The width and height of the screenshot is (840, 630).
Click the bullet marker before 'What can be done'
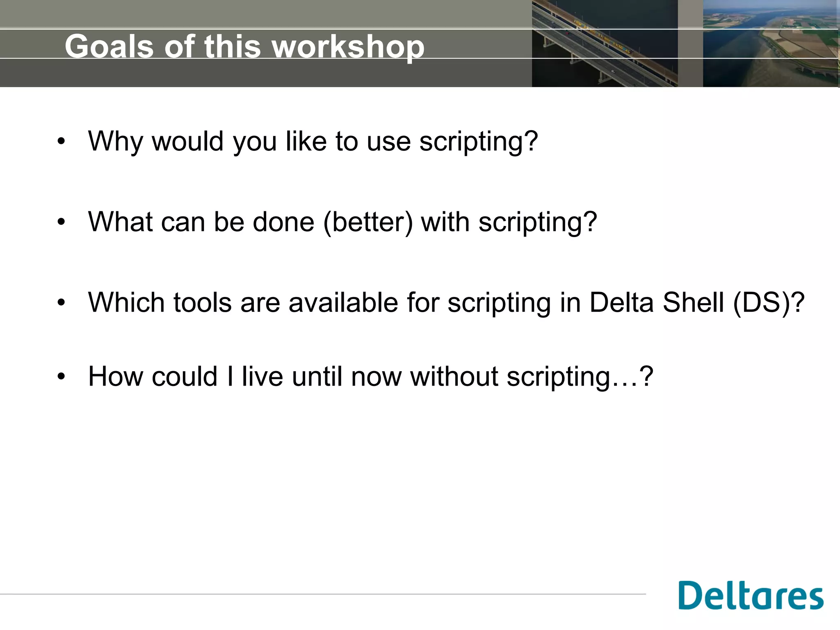tap(62, 222)
